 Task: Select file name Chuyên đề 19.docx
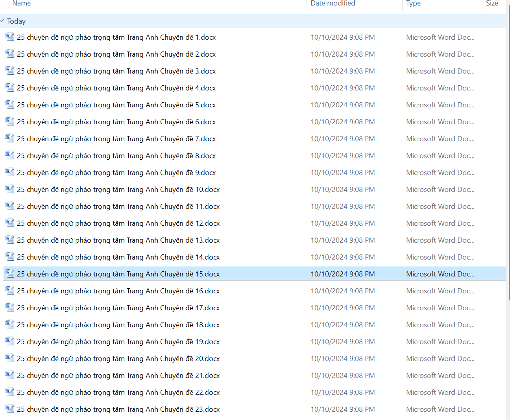tap(118, 342)
